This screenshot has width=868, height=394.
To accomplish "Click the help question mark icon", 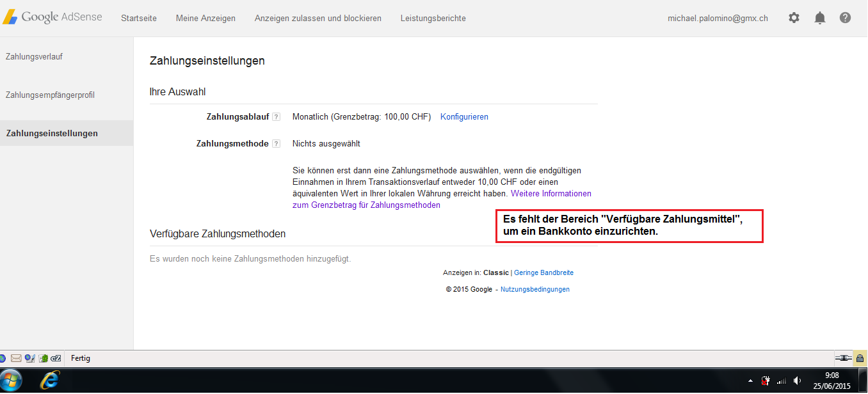I will 845,18.
